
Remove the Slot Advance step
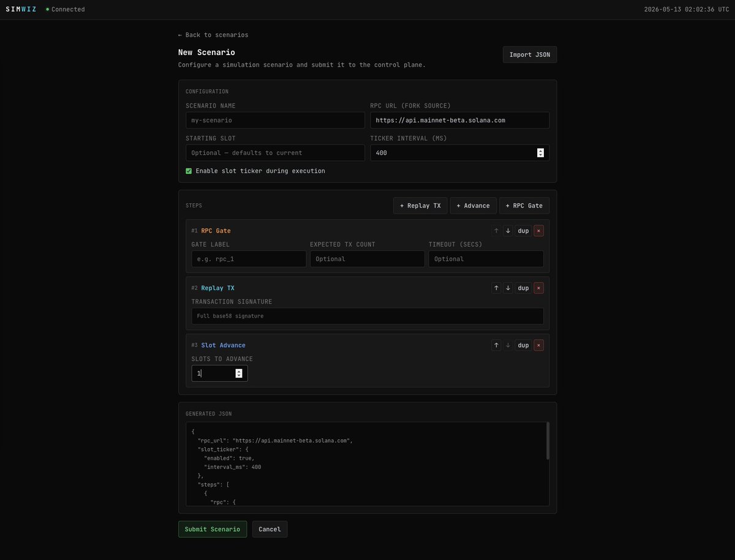538,345
